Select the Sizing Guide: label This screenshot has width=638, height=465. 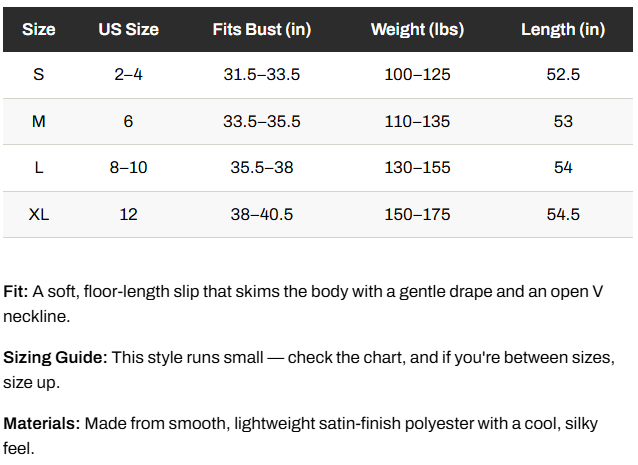tap(55, 358)
